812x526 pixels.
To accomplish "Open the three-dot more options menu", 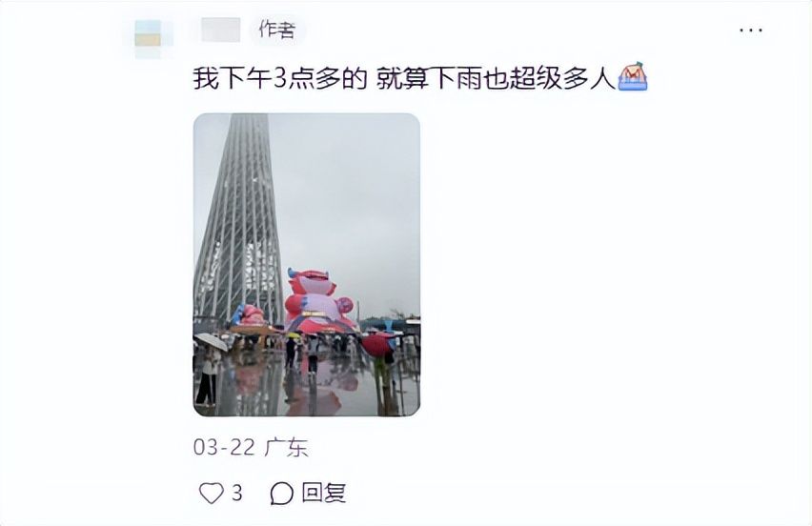I will (750, 30).
